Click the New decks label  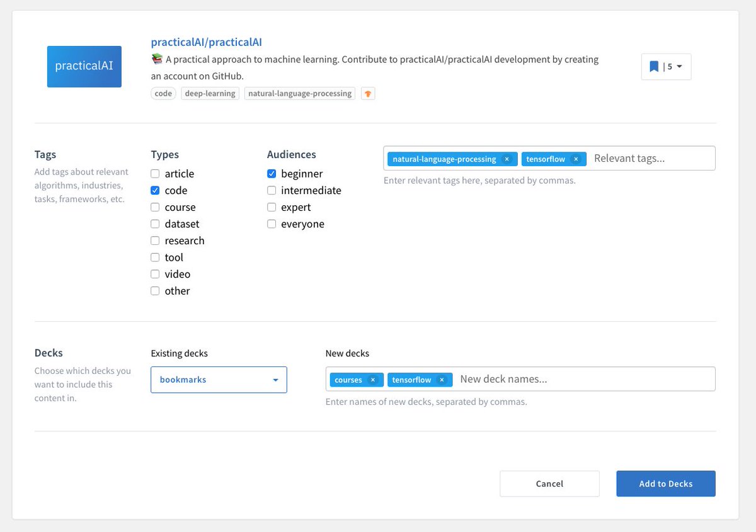pos(347,353)
